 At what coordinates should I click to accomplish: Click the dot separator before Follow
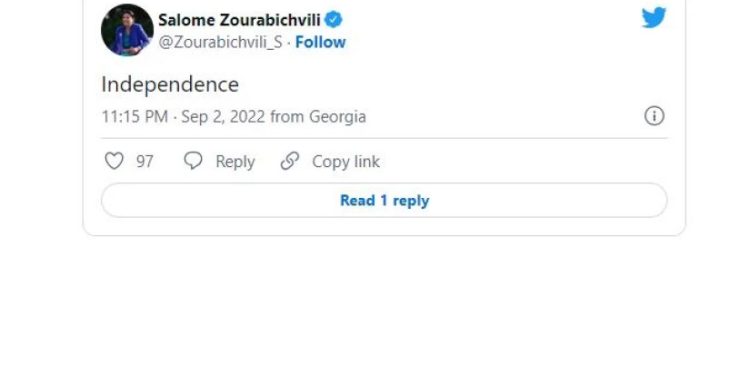(x=289, y=43)
